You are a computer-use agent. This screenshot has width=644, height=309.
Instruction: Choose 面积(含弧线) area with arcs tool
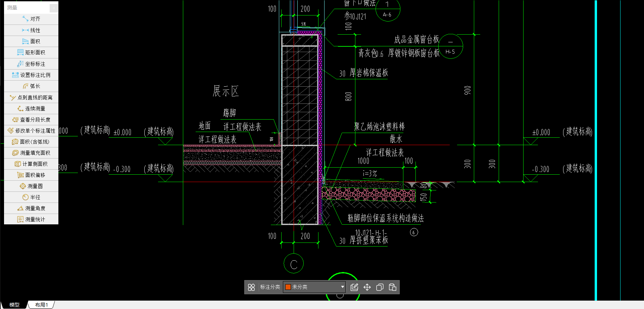coord(31,142)
